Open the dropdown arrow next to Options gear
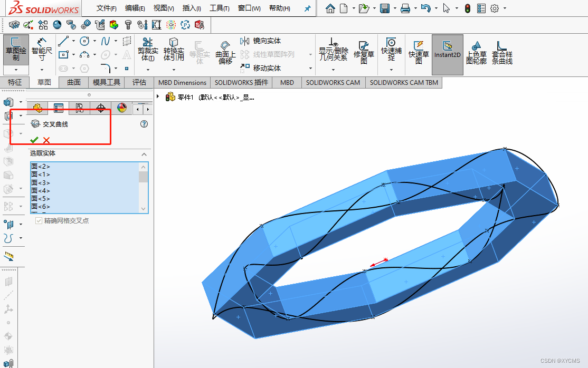The width and height of the screenshot is (588, 368). 505,8
